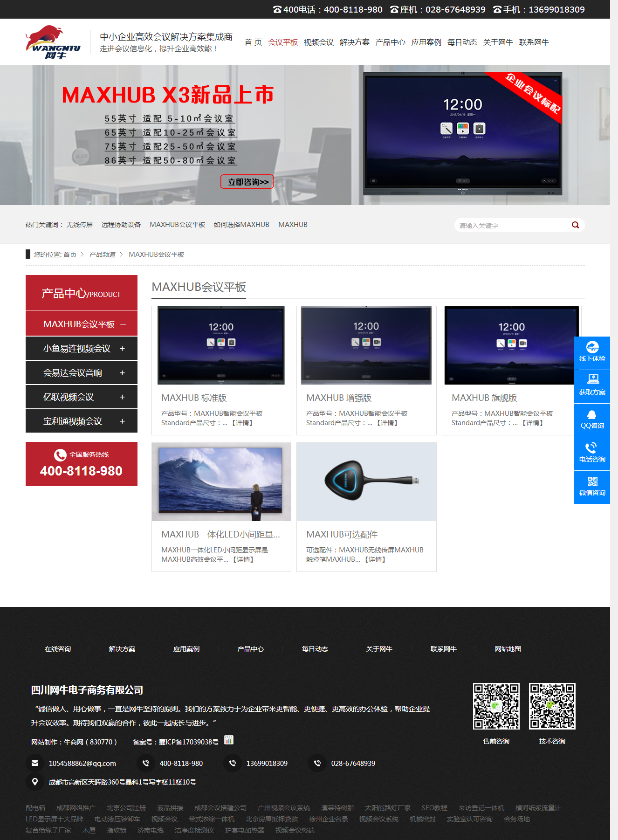Click 网站地图 in the footer menu
This screenshot has width=618, height=840.
(x=508, y=649)
